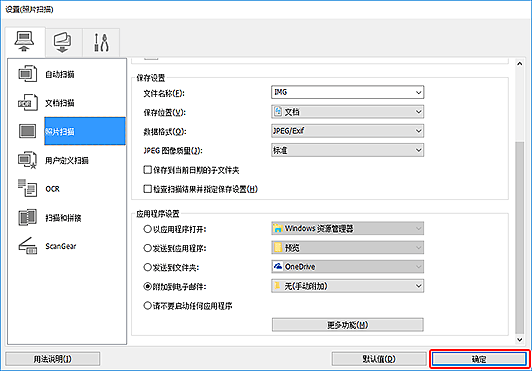Switch to scan-from-operation-panel tab
This screenshot has height=371, width=532.
coord(63,42)
